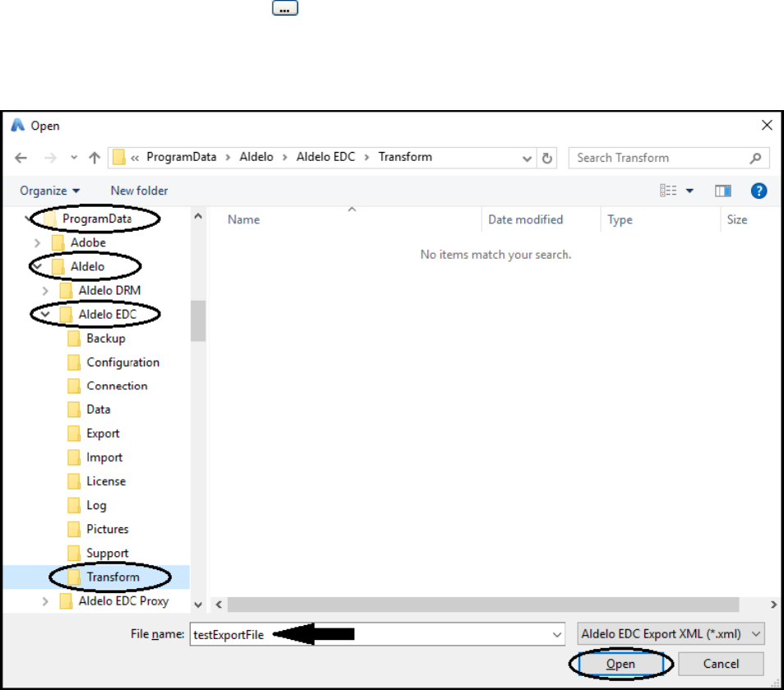Screen dimensions: 784x690
Task: Click horizontal scrollbar left arrow
Action: 219,605
